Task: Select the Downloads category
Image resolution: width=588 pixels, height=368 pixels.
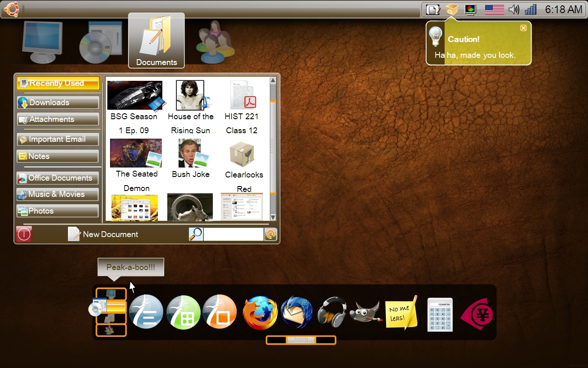Action: (x=58, y=102)
